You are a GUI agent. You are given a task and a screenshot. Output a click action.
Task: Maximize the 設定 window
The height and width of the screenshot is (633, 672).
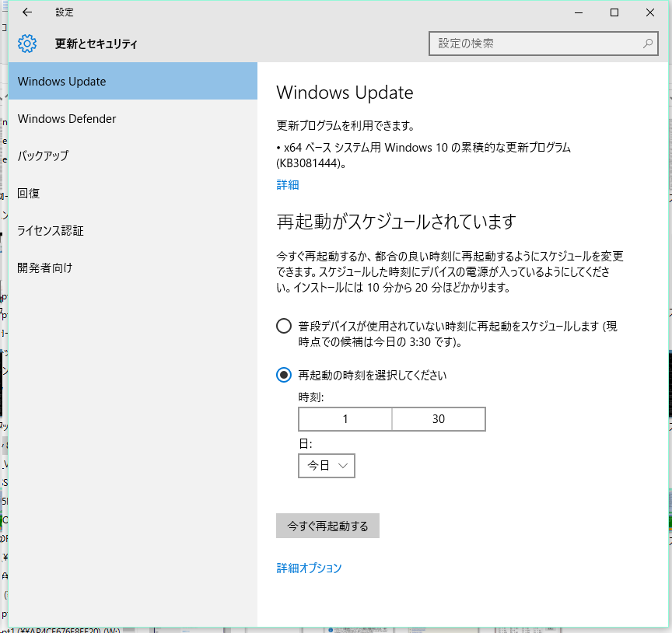tap(614, 12)
